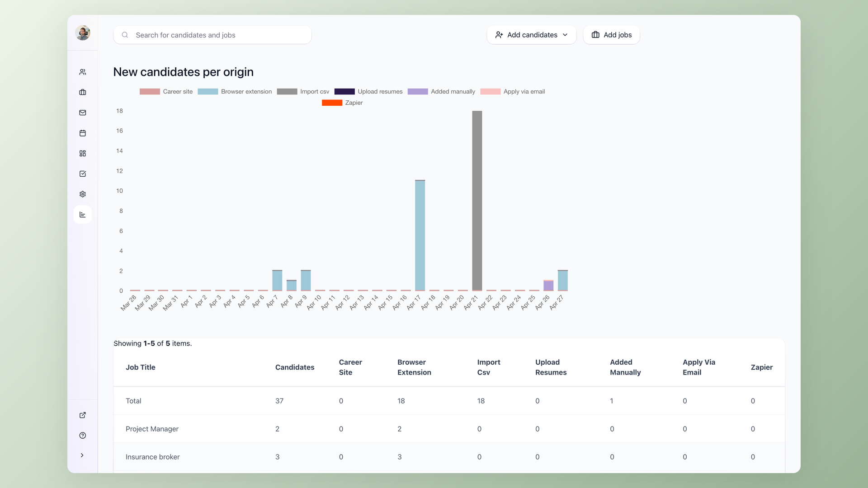Click the Add jobs button
Screen dimensions: 868x488
click(x=611, y=35)
